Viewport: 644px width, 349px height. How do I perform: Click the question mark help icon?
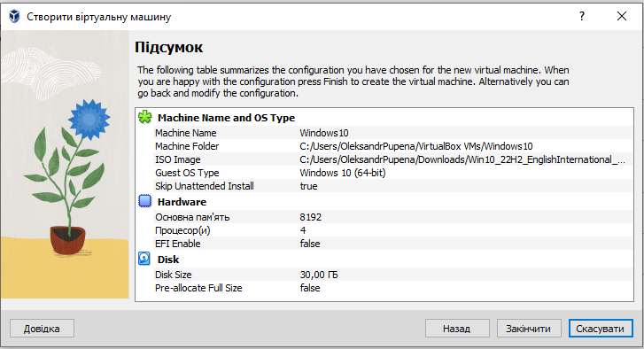tap(582, 16)
